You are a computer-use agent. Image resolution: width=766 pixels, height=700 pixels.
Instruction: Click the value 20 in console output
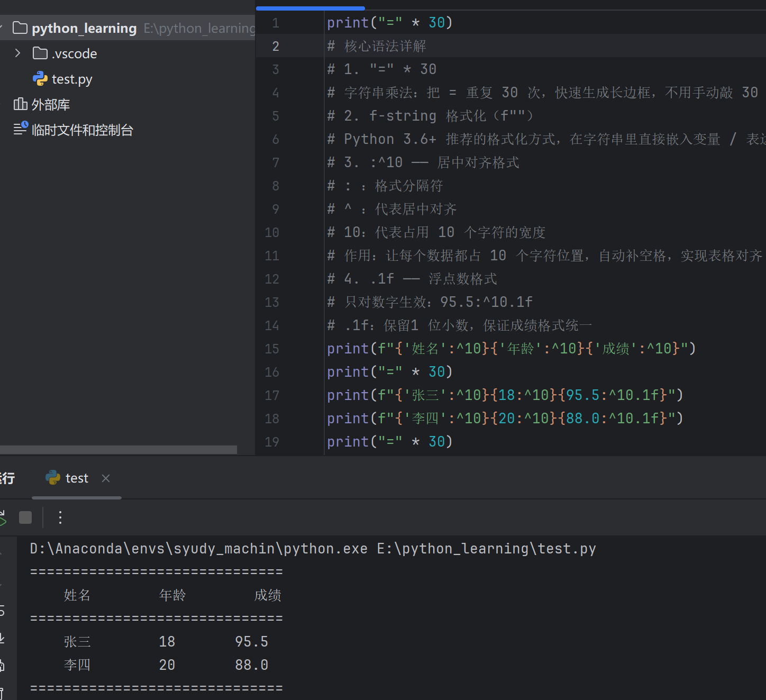(167, 665)
